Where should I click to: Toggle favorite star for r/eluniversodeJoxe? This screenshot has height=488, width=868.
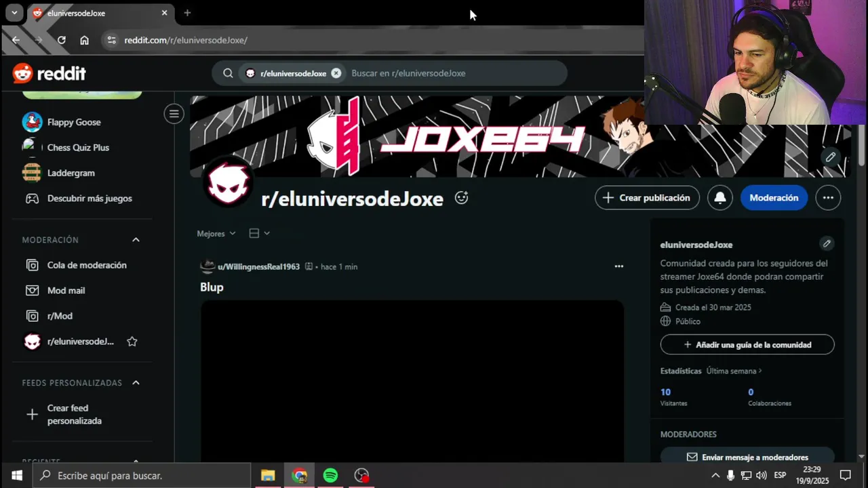click(132, 342)
